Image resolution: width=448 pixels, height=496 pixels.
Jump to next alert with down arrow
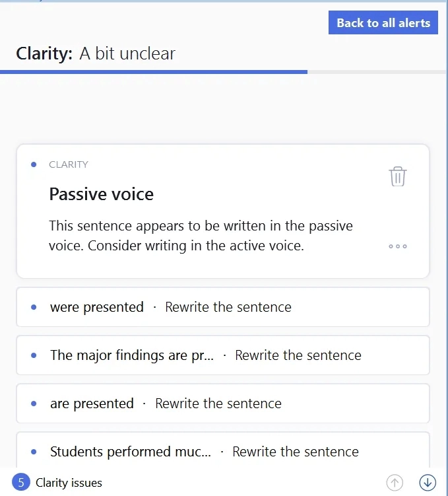(428, 483)
